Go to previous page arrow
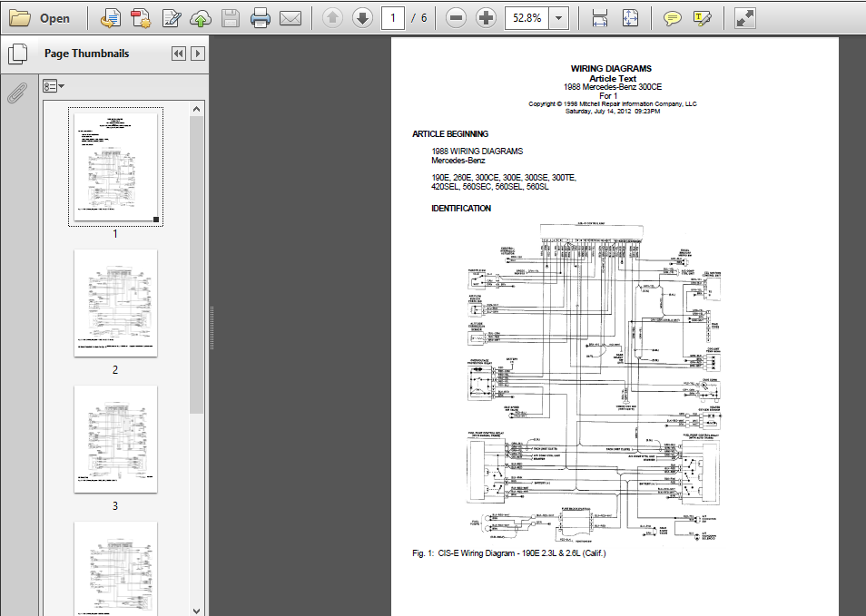 pyautogui.click(x=332, y=18)
